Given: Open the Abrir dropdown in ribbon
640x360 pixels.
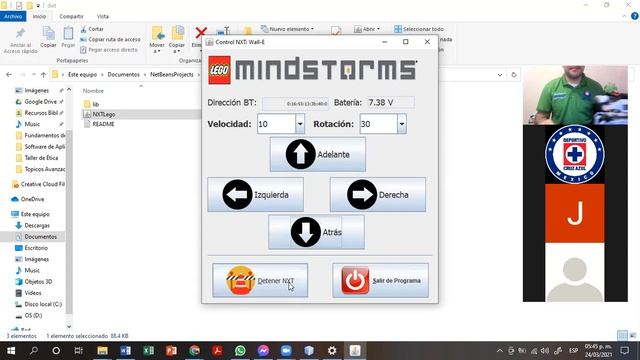Looking at the screenshot, I should point(367,29).
